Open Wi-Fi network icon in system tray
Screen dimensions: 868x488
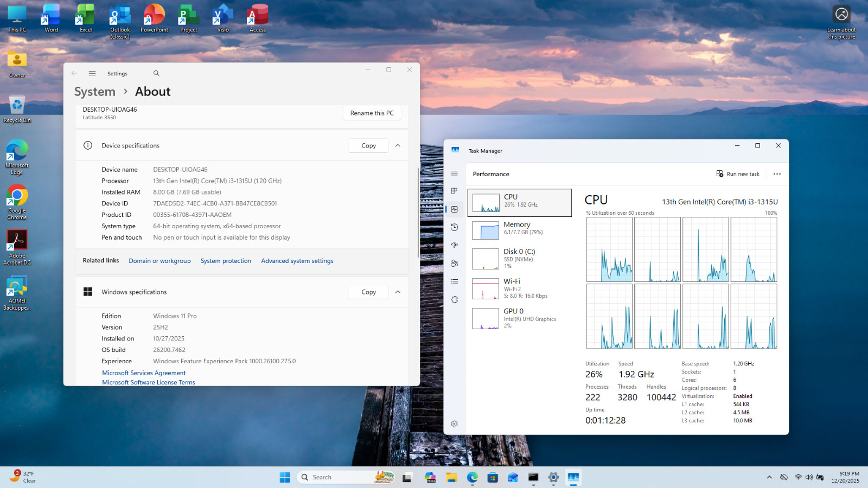coord(798,477)
